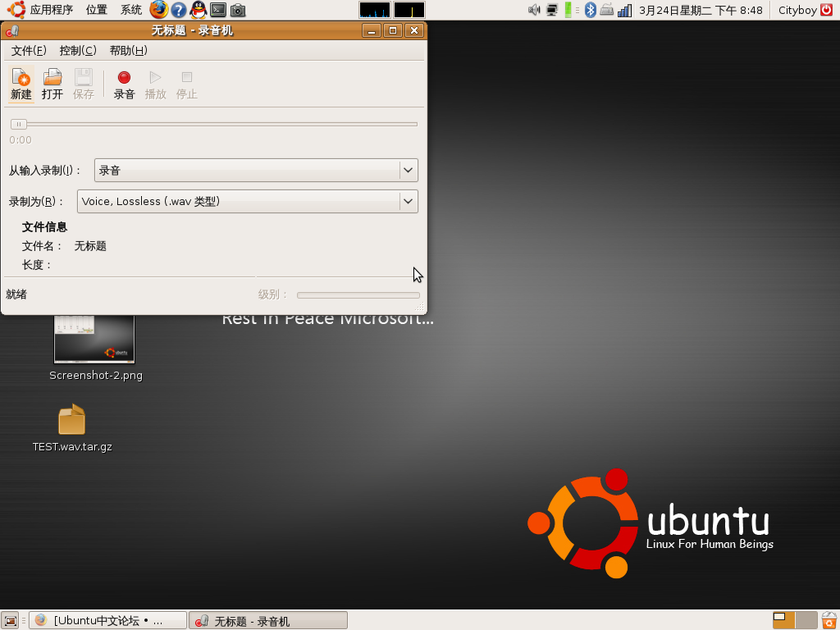Click the Save (保存) toolbar icon

[84, 84]
